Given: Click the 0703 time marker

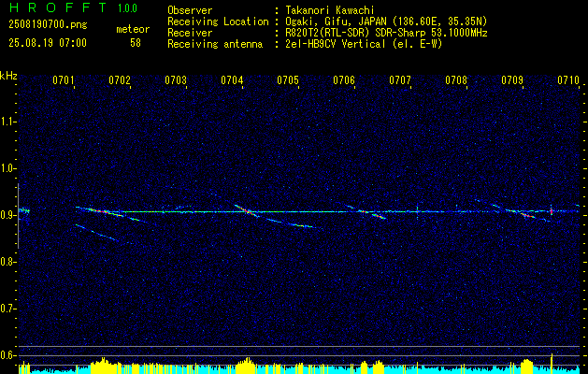Looking at the screenshot, I should point(176,79).
